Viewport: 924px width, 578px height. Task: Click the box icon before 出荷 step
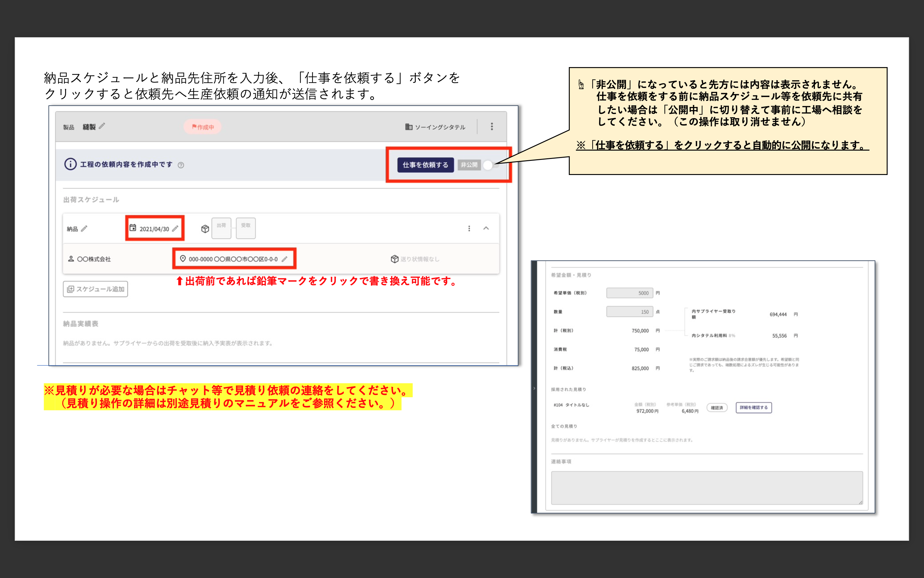point(205,229)
